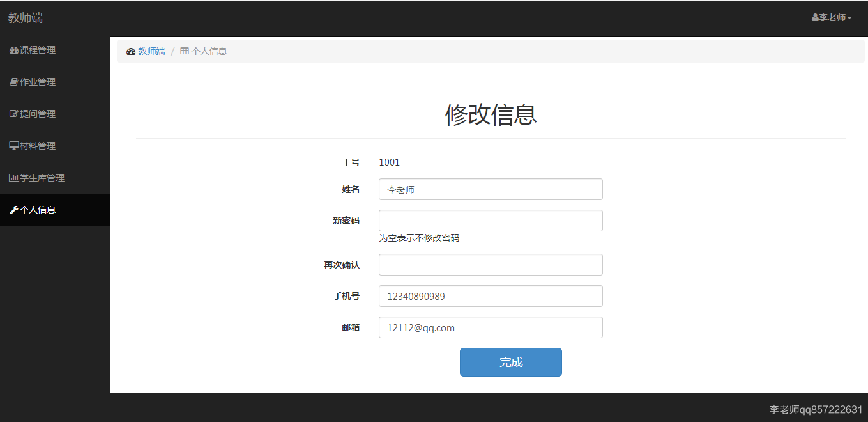
Task: Select the 手机号 field containing 12340890989
Action: (491, 296)
